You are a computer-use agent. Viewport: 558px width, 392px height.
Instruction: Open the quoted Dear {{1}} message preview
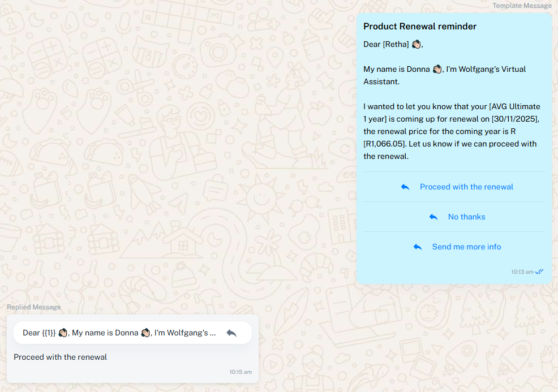coord(119,333)
